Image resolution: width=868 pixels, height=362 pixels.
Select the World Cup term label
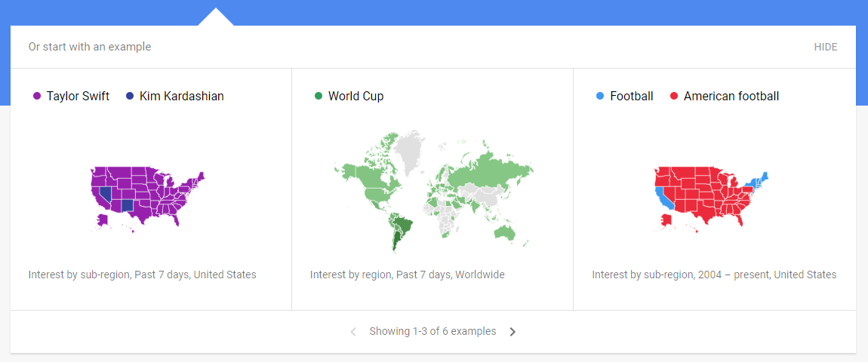pyautogui.click(x=356, y=97)
